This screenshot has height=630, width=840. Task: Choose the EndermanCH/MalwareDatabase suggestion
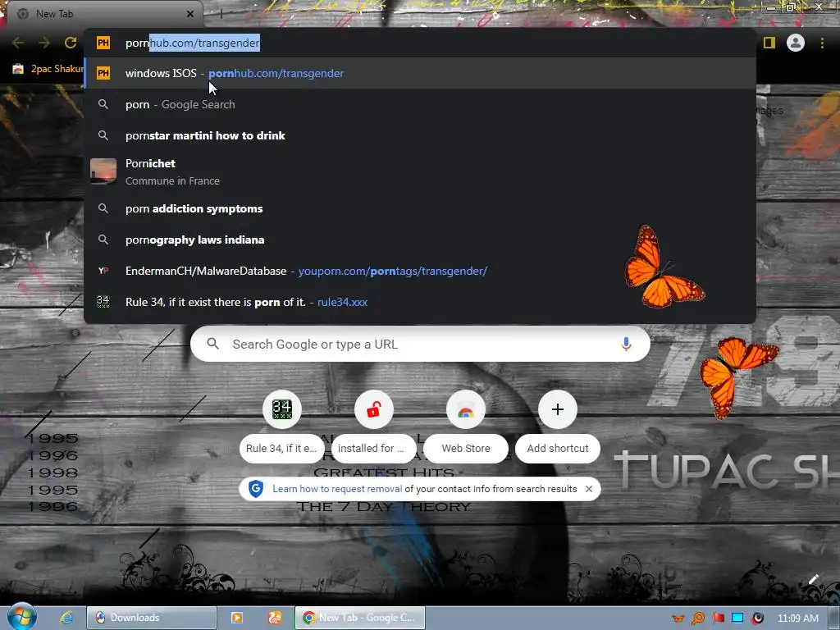(x=420, y=271)
